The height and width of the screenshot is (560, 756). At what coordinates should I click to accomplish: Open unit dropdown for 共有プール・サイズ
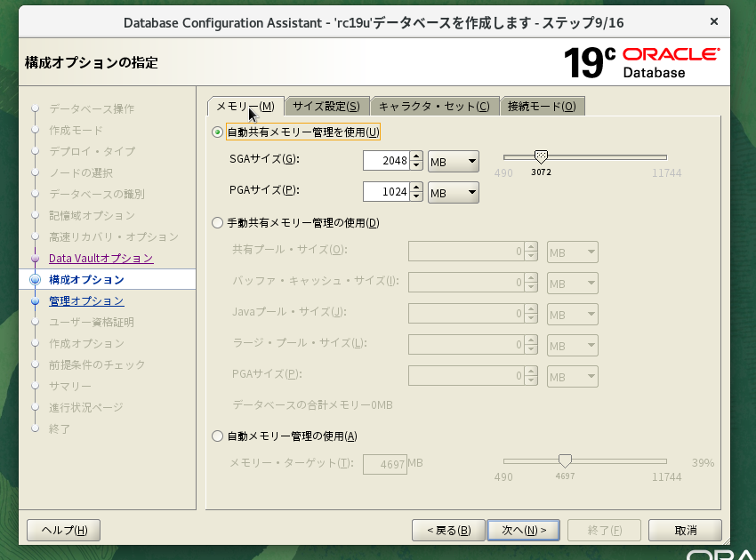[x=572, y=252]
